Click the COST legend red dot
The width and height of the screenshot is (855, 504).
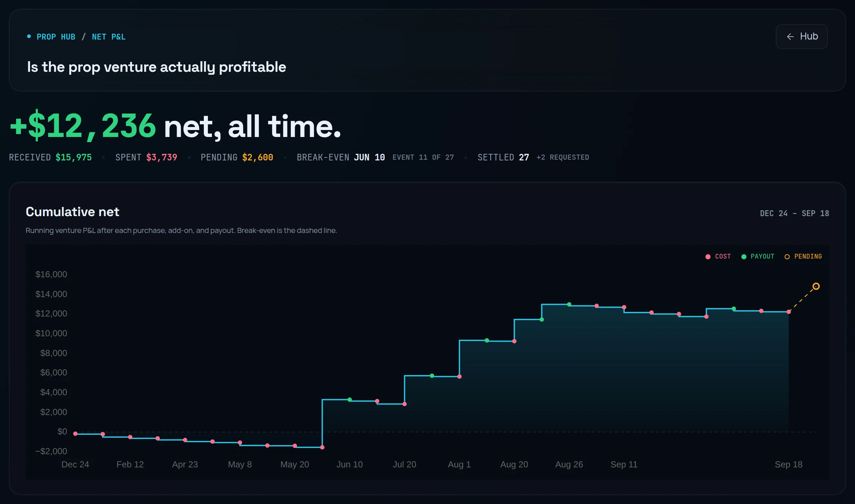(x=708, y=257)
